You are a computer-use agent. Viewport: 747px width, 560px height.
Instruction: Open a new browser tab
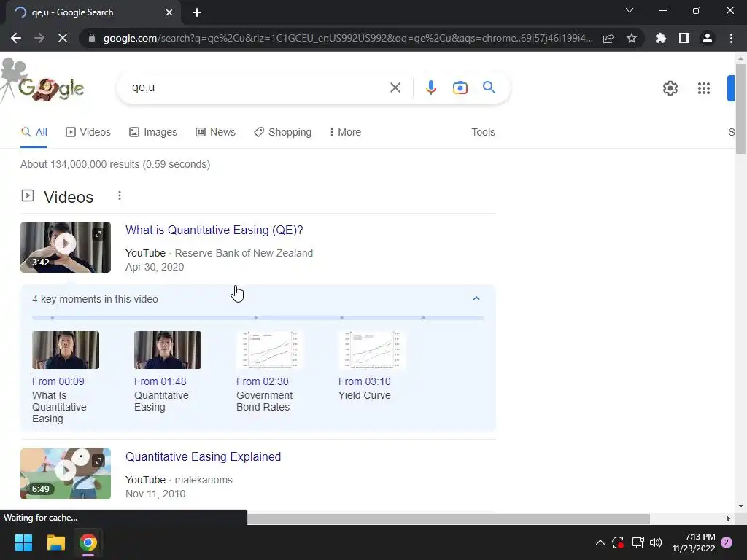197,12
